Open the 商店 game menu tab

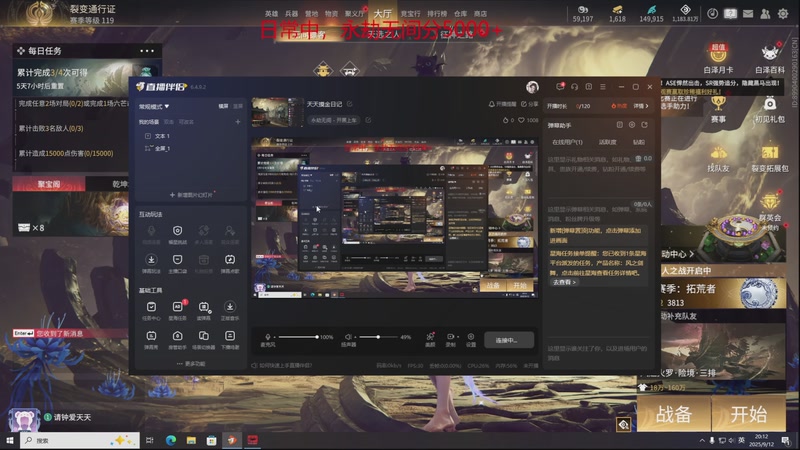coord(480,14)
